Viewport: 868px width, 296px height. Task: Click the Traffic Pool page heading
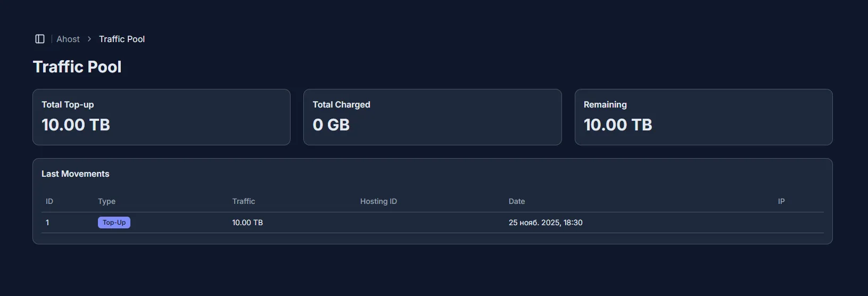point(77,67)
